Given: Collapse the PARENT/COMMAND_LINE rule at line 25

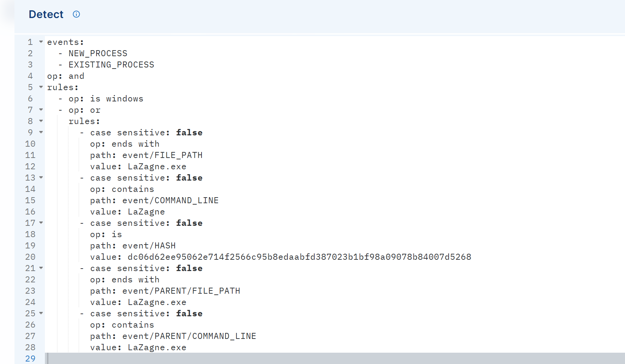Looking at the screenshot, I should [41, 313].
